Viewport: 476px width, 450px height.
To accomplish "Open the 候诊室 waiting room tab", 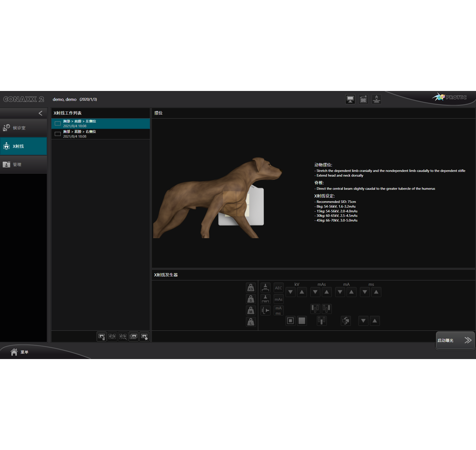I will pyautogui.click(x=23, y=128).
